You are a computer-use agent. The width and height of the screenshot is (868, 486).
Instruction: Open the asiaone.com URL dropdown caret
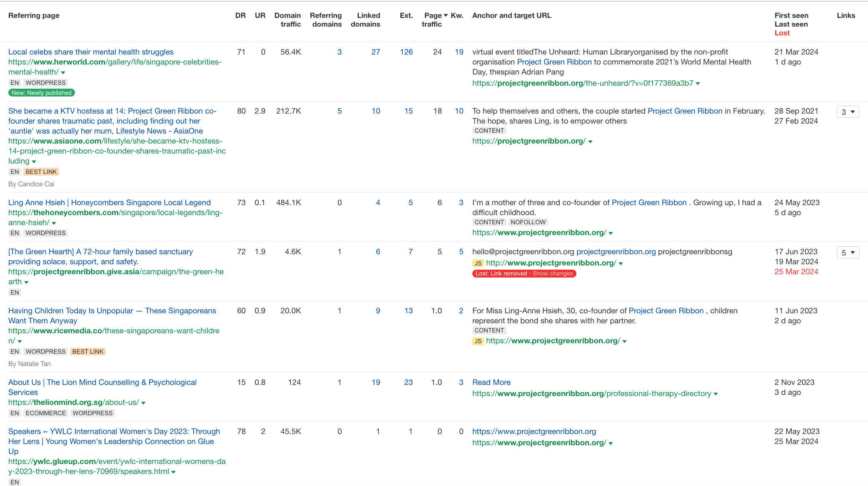coord(34,161)
